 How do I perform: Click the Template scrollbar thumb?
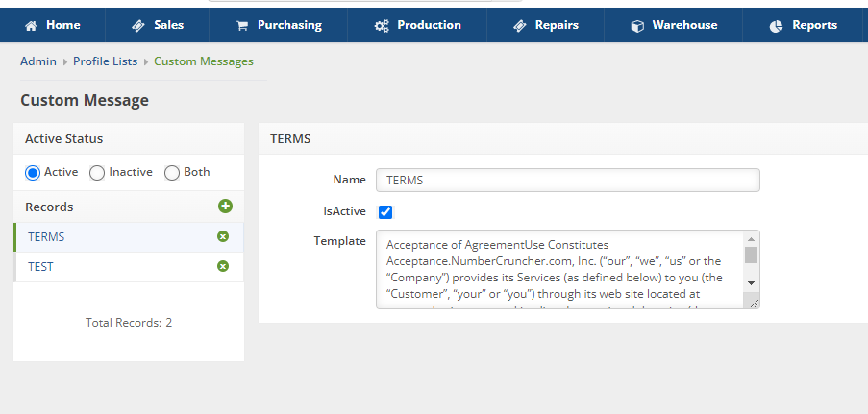coord(751,255)
